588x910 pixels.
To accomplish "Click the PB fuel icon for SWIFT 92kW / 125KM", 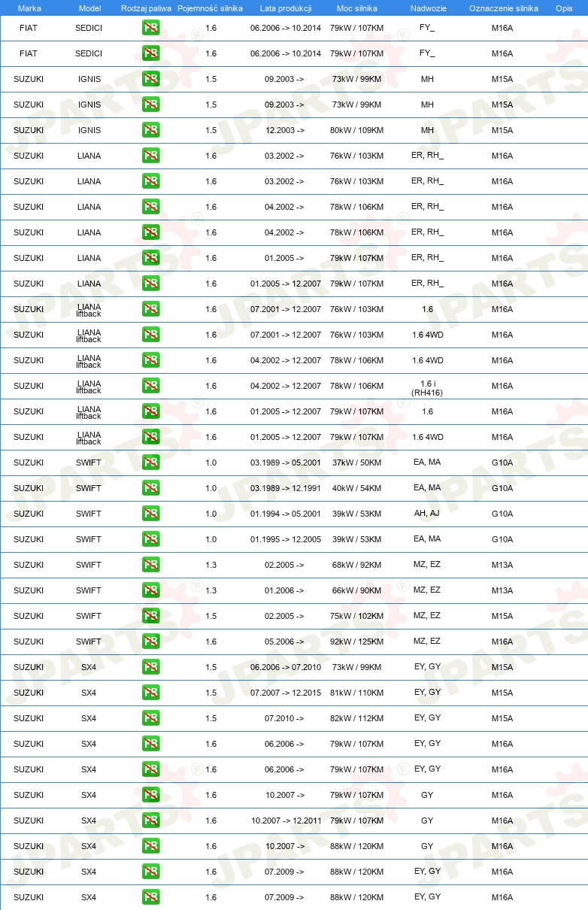I will click(150, 642).
